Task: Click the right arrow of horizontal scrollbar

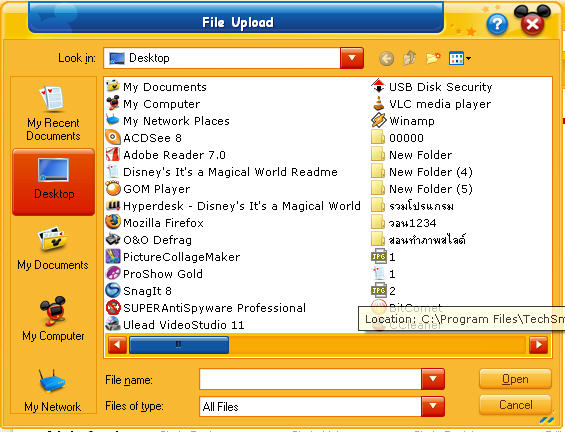Action: click(538, 345)
